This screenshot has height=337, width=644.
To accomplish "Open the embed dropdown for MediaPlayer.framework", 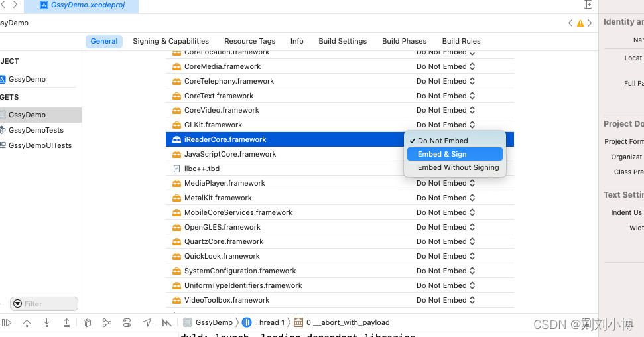I will coord(446,183).
